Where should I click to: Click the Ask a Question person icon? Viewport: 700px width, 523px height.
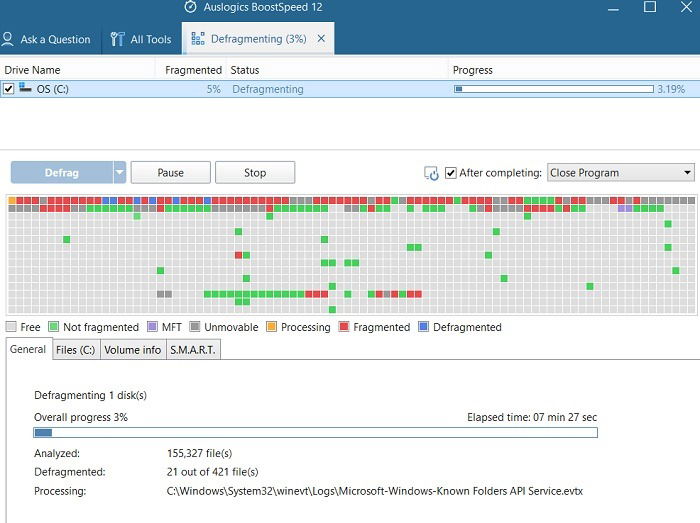pos(8,39)
